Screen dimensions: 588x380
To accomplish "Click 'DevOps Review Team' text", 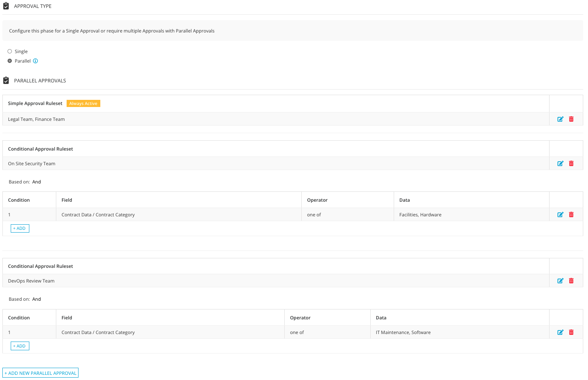I will coord(31,281).
